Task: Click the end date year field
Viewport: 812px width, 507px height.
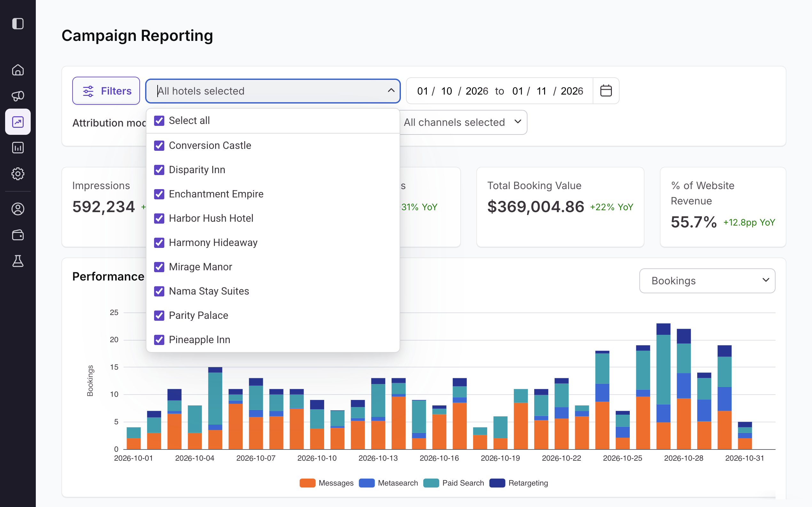Action: 572,91
